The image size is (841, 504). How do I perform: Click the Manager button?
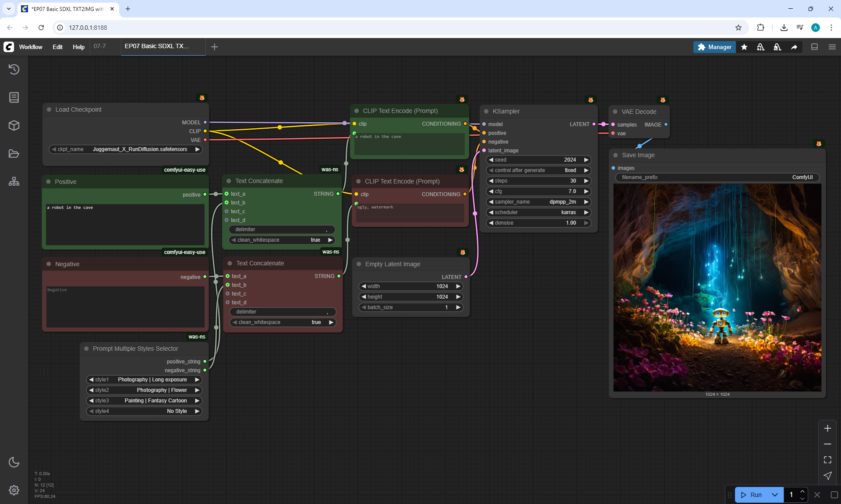pyautogui.click(x=714, y=47)
